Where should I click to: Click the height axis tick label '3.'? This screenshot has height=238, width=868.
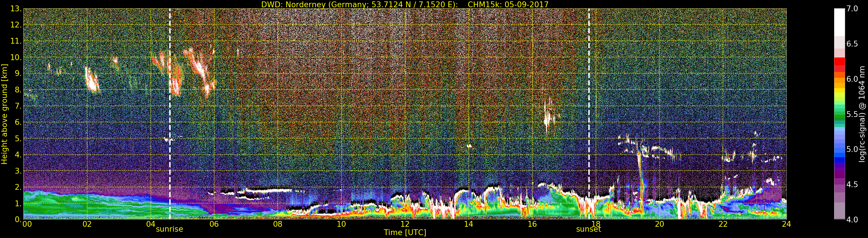(18, 171)
